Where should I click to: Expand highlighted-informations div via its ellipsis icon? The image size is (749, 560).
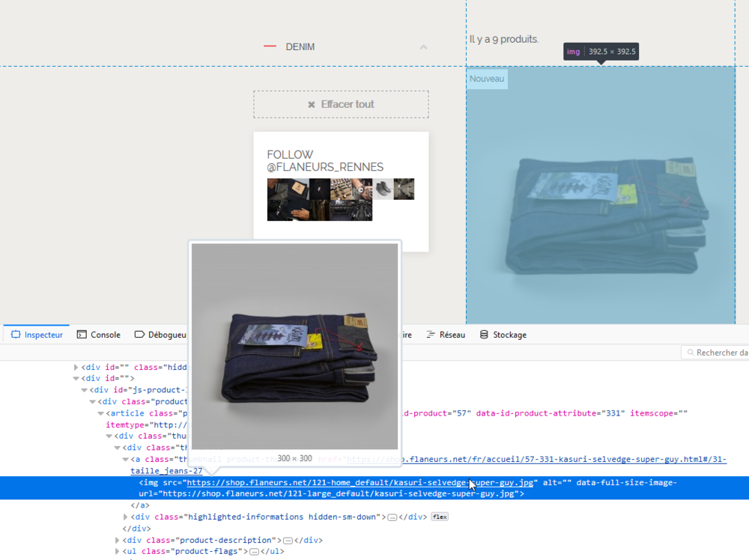click(392, 517)
